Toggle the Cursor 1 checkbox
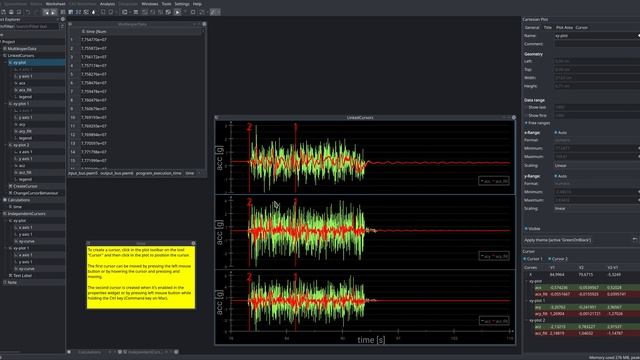Image resolution: width=640 pixels, height=360 pixels. (525, 259)
